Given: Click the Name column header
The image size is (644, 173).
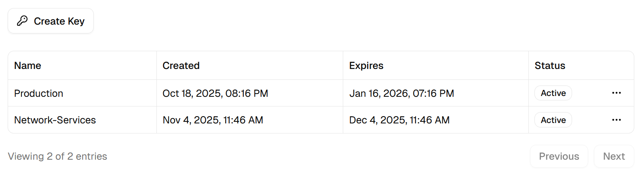Looking at the screenshot, I should (27, 66).
